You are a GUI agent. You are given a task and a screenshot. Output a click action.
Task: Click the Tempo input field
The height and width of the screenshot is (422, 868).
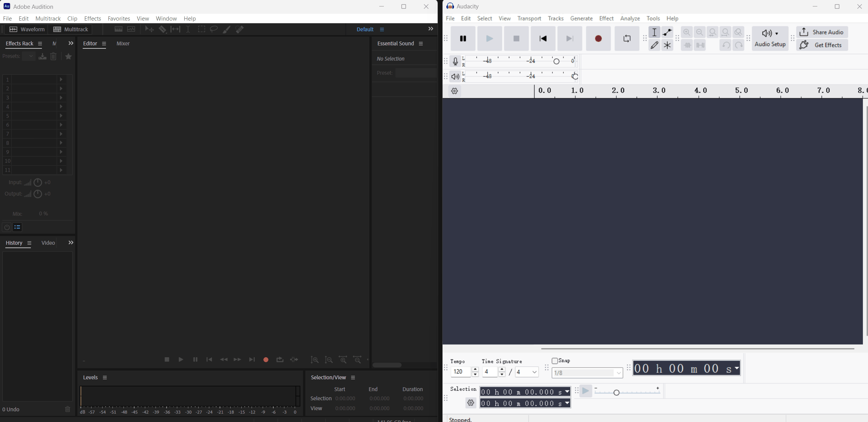[461, 372]
